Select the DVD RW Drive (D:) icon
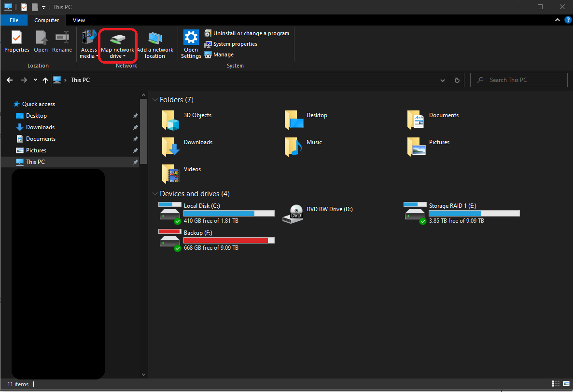Image resolution: width=573 pixels, height=392 pixels. (293, 213)
